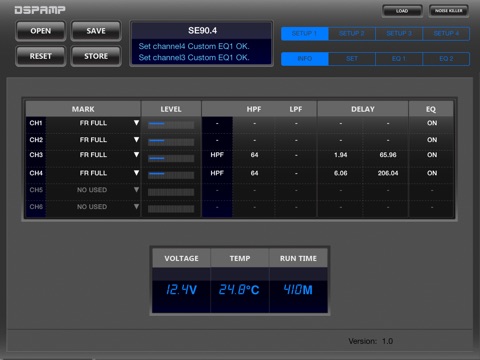Adjust CH4 level bar

pyautogui.click(x=171, y=175)
